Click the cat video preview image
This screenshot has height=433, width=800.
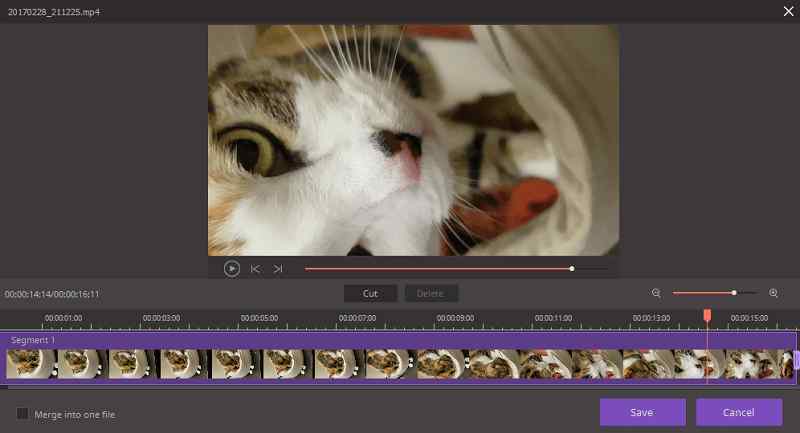tap(413, 140)
